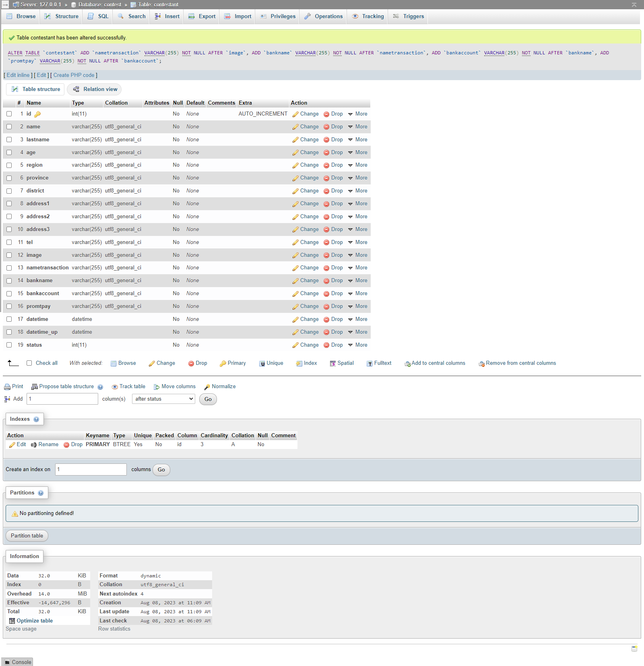Tick the checkbox for the id column

click(9, 114)
